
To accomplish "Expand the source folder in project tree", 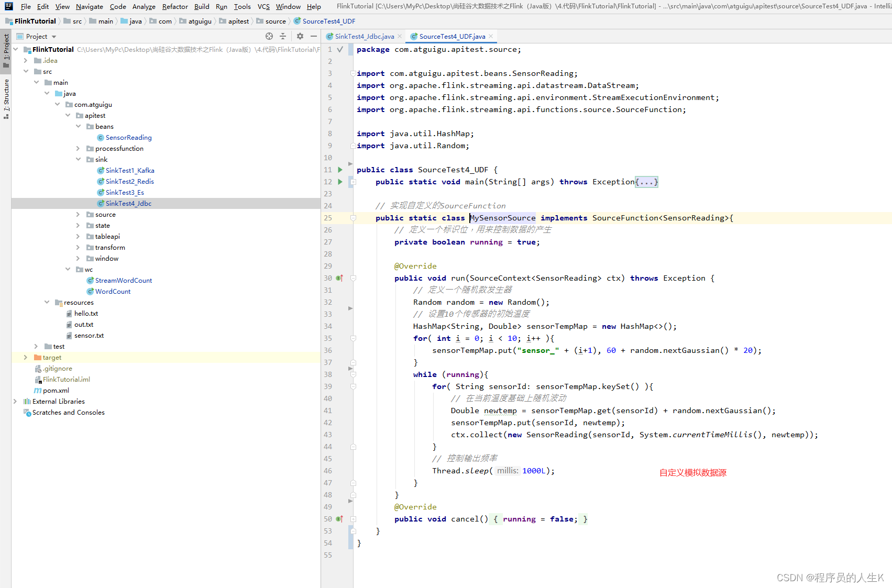I will pos(78,215).
